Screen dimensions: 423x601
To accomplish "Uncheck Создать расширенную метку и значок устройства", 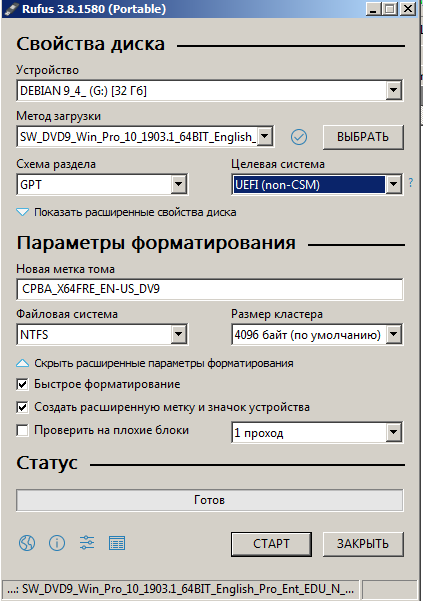I will point(22,407).
